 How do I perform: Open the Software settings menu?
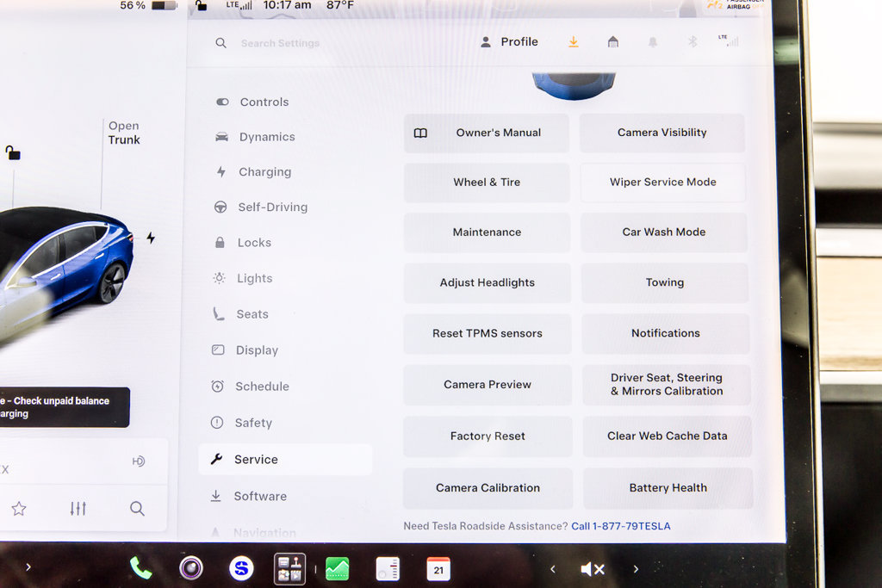(x=248, y=496)
